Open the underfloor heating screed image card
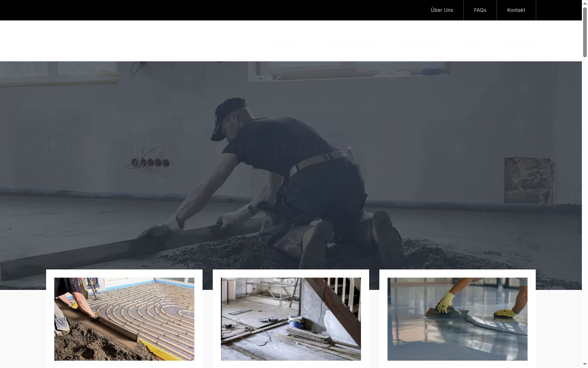588x368 pixels. point(124,319)
